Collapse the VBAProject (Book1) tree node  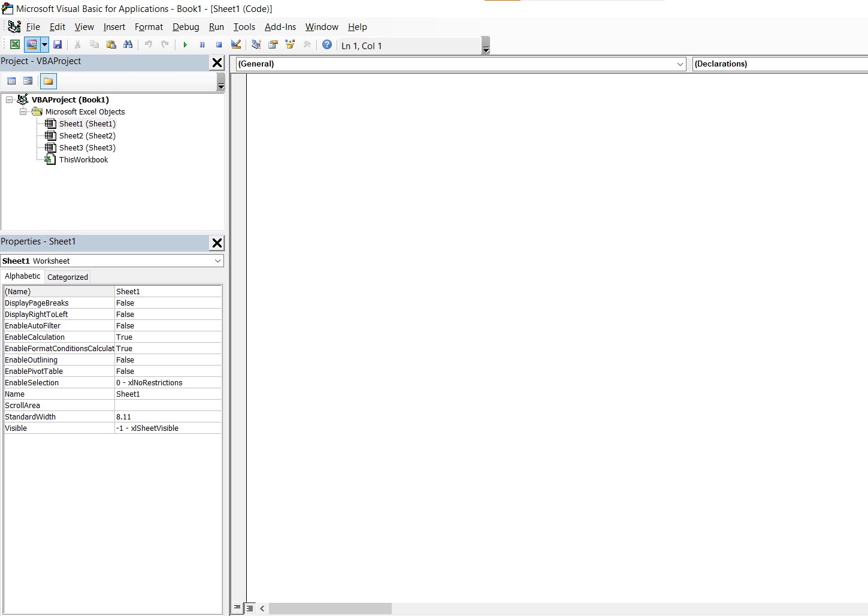pyautogui.click(x=9, y=99)
